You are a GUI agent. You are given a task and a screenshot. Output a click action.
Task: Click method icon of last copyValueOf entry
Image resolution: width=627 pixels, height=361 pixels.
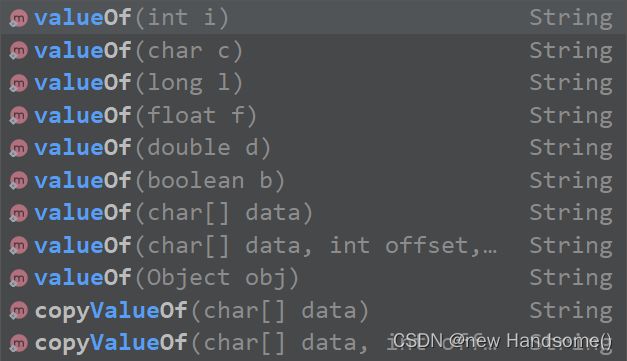click(x=18, y=343)
